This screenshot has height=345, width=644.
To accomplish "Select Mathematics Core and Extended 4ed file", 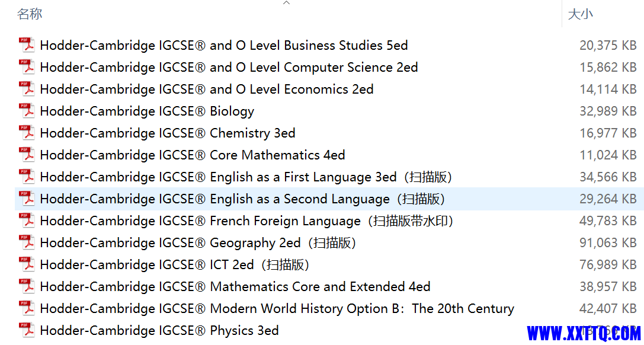I will tap(235, 286).
